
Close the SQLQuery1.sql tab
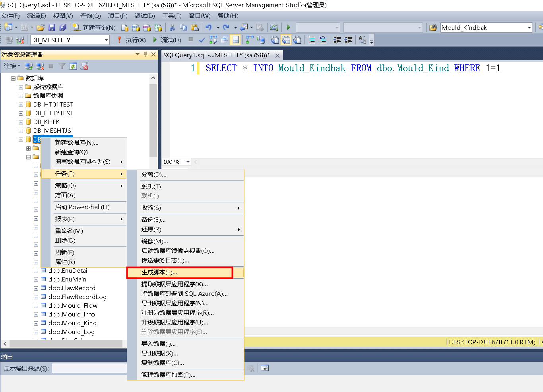tap(277, 55)
